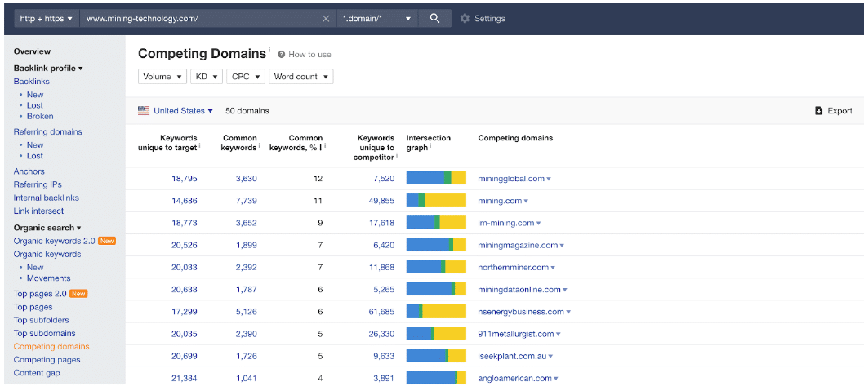Collapse Organic search section
The width and height of the screenshot is (868, 391).
pyautogui.click(x=47, y=227)
